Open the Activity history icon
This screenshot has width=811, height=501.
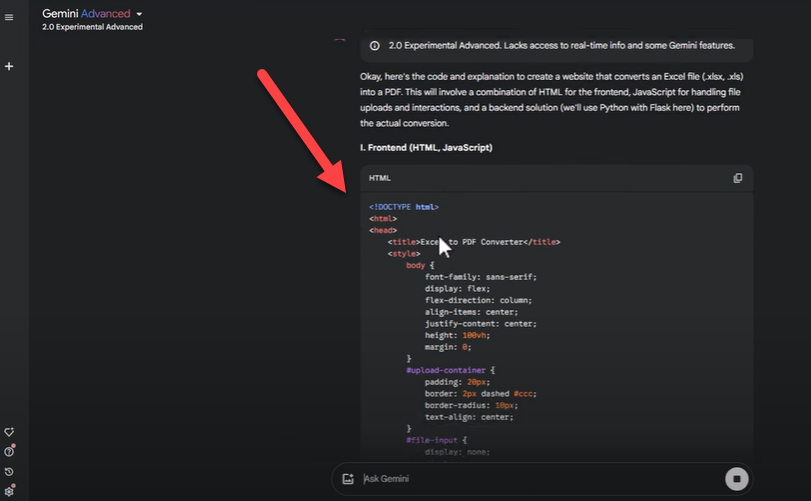click(9, 472)
